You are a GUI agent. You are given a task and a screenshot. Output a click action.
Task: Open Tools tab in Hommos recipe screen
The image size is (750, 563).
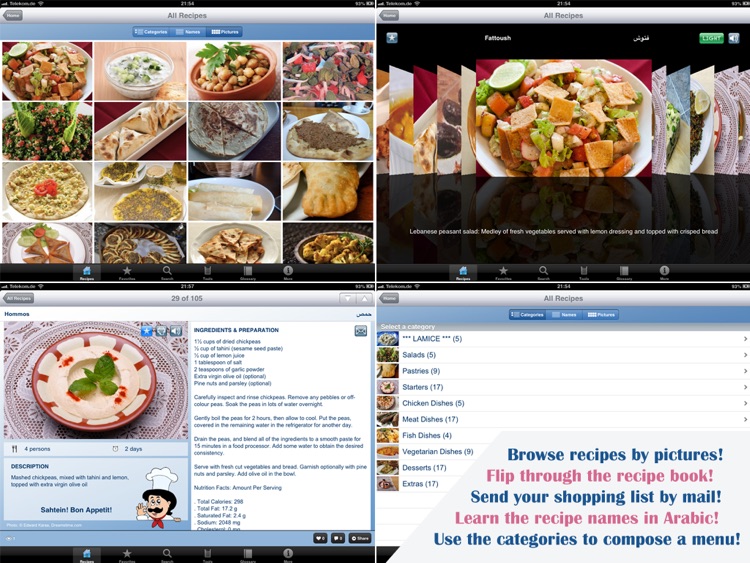[x=208, y=555]
